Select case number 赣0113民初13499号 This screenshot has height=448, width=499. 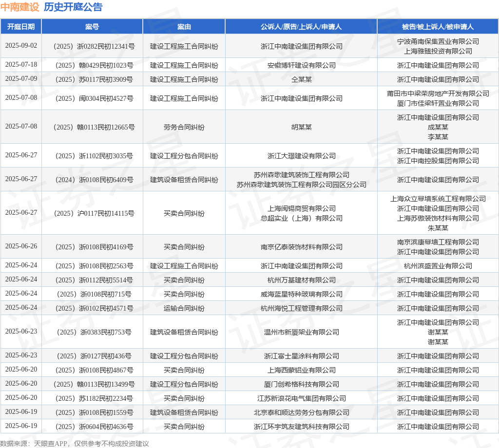click(x=94, y=384)
